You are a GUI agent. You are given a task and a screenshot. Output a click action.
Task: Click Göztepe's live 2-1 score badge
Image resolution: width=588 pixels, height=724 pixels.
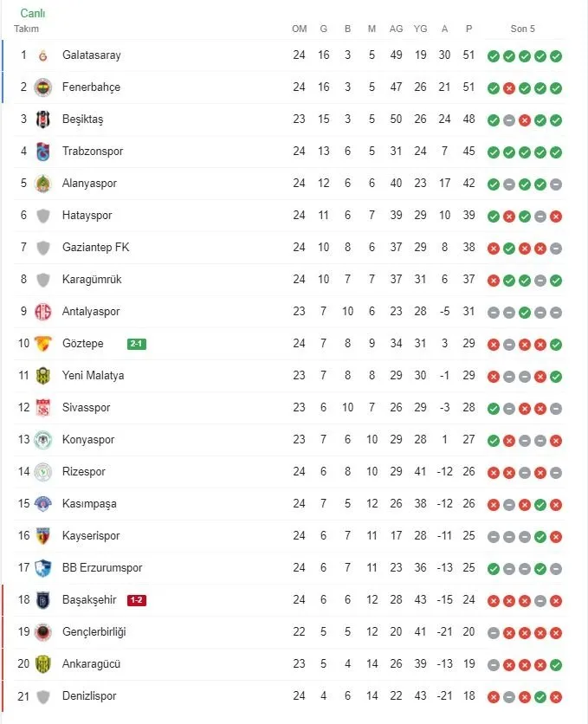[x=136, y=344]
